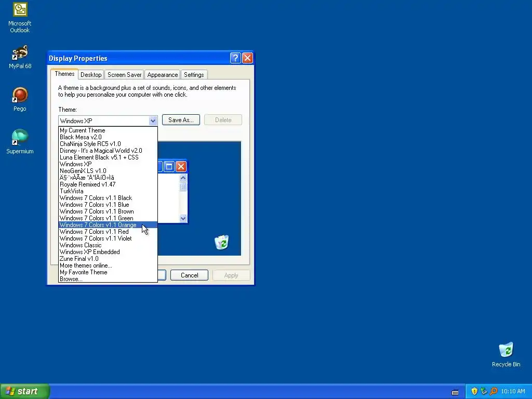This screenshot has height=399, width=532.
Task: Click the help question mark in Display Properties
Action: click(235, 58)
